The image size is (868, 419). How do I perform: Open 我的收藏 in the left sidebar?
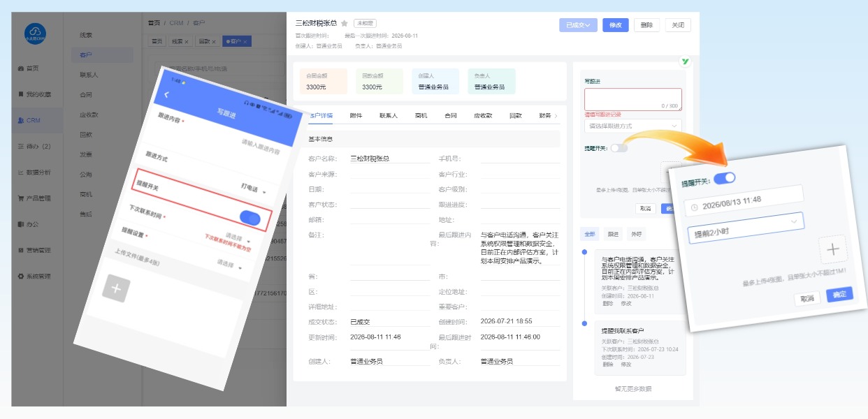(x=38, y=94)
